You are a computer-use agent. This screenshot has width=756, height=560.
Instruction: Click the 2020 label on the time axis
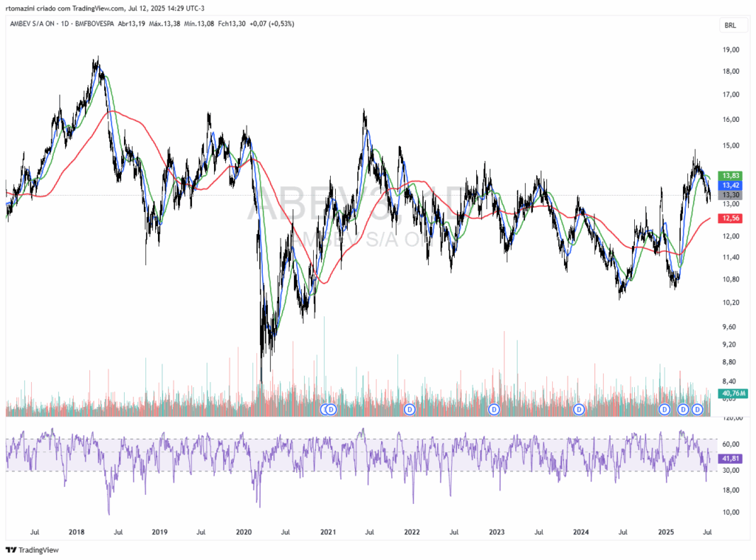(244, 532)
